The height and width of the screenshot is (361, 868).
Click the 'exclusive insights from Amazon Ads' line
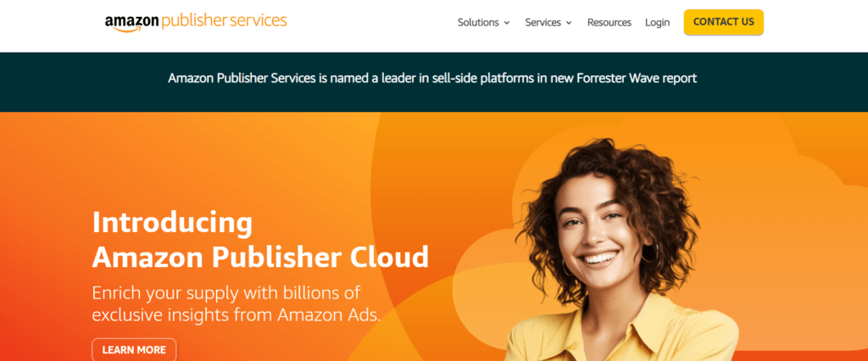coord(236,315)
